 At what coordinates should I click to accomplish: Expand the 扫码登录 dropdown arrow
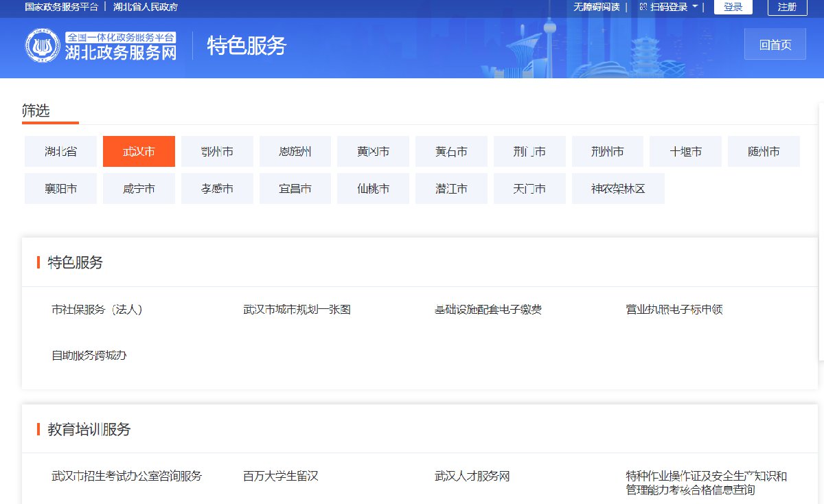[x=695, y=7]
